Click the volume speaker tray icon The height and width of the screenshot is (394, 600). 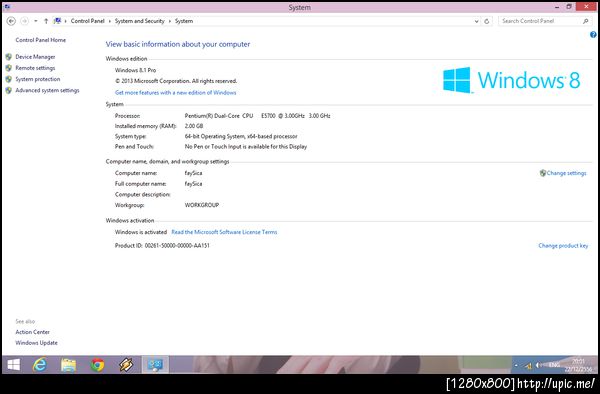pos(538,365)
